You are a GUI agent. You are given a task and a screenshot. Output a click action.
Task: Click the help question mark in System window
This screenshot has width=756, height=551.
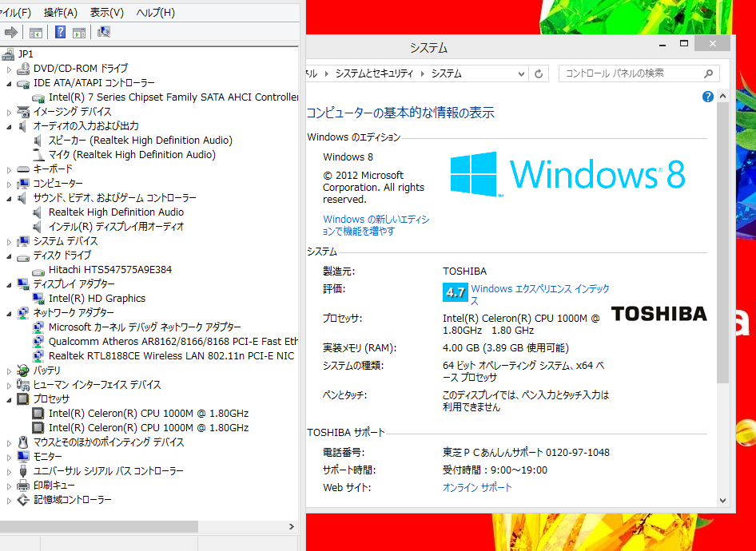click(707, 97)
